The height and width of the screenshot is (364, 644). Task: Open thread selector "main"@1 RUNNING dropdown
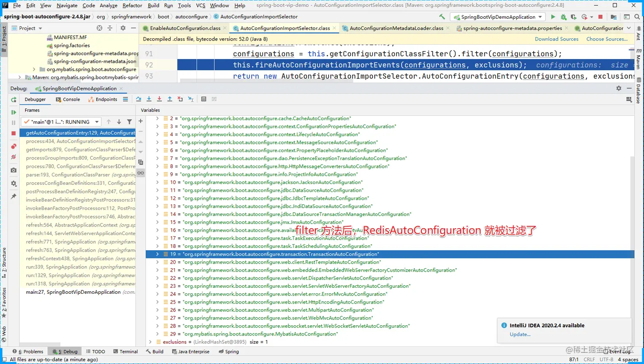[x=61, y=122]
